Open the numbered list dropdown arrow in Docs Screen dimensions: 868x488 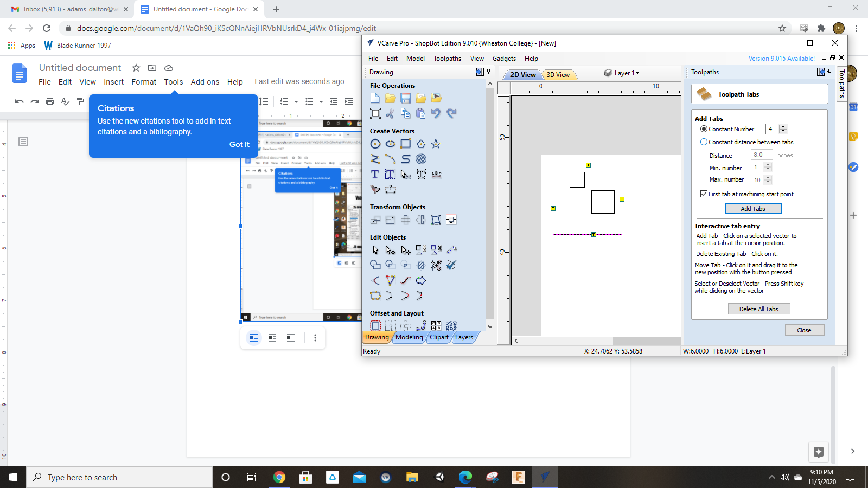[296, 101]
